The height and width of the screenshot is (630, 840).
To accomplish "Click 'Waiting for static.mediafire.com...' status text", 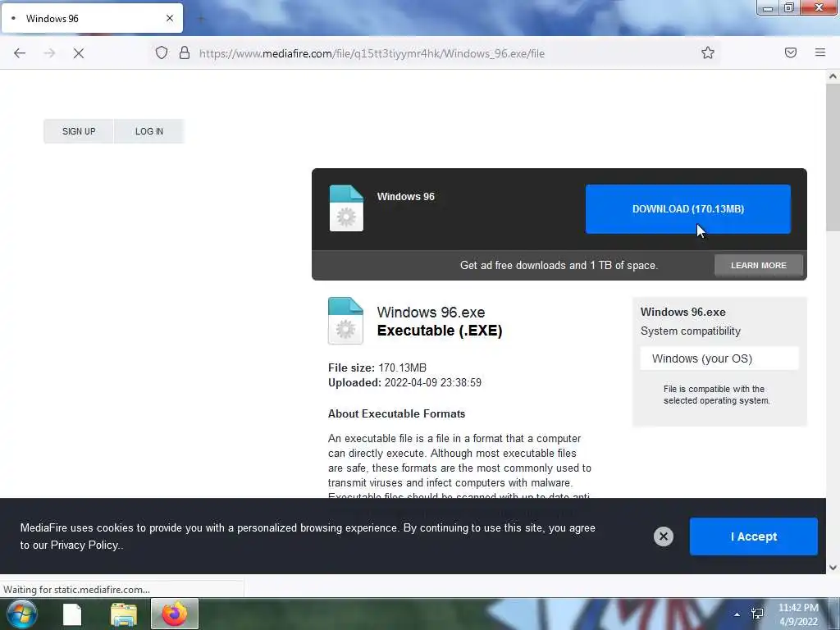I will point(76,589).
